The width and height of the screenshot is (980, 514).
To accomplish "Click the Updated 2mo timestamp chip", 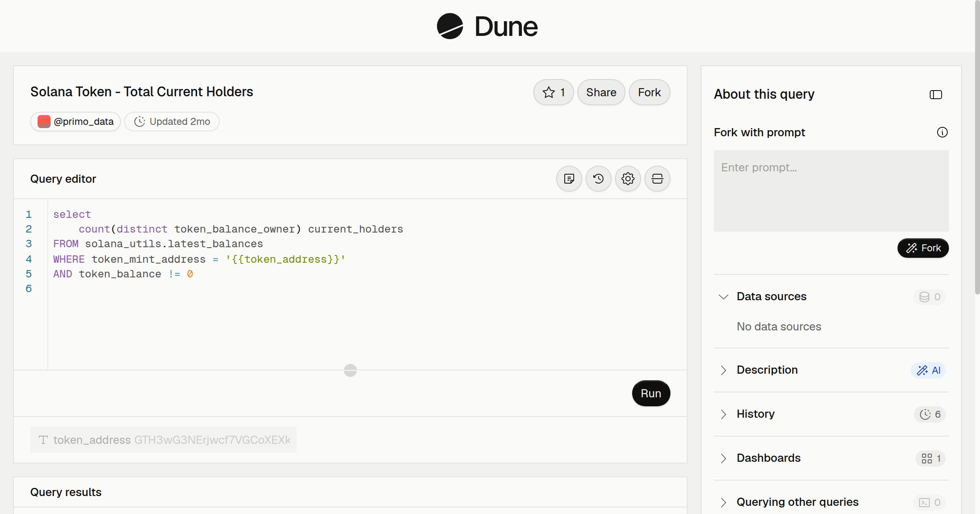I will [x=172, y=122].
